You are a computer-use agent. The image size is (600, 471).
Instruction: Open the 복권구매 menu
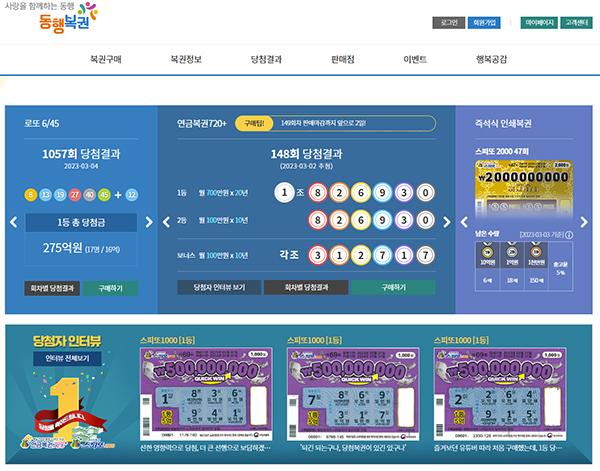(106, 59)
